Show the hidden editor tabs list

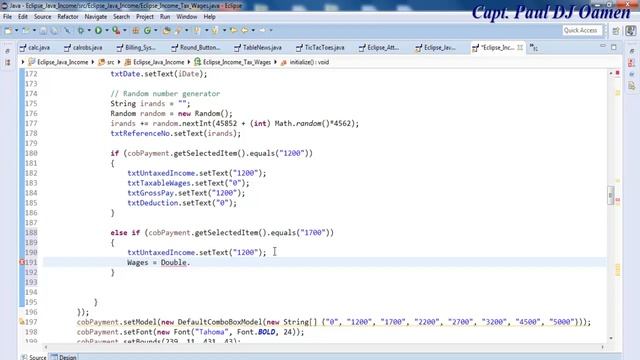click(x=533, y=48)
